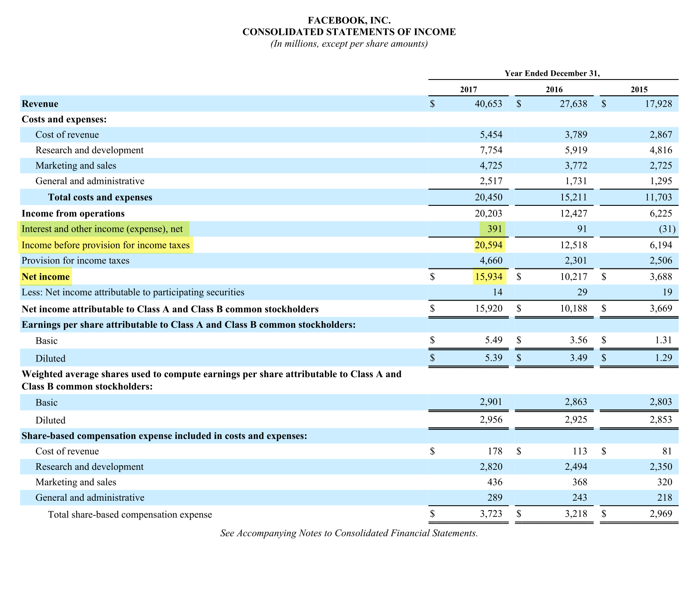Select the 2015 net income value 3,688
Image resolution: width=700 pixels, height=602 pixels.
pyautogui.click(x=661, y=277)
